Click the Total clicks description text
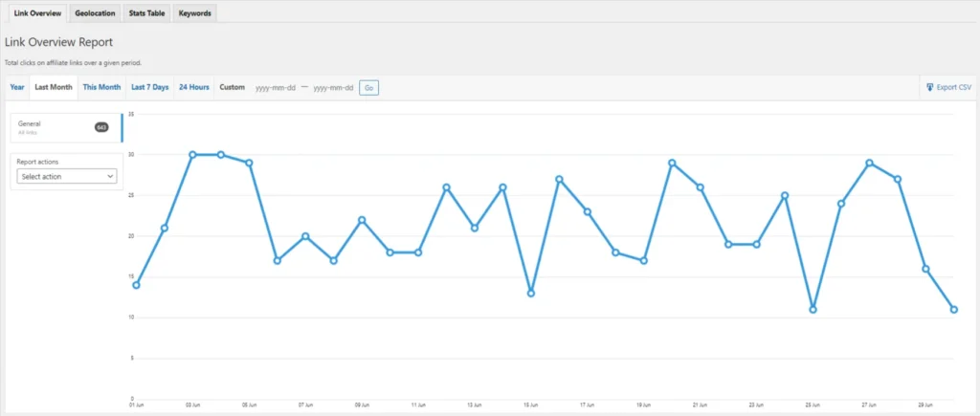The width and height of the screenshot is (980, 416). (x=73, y=63)
